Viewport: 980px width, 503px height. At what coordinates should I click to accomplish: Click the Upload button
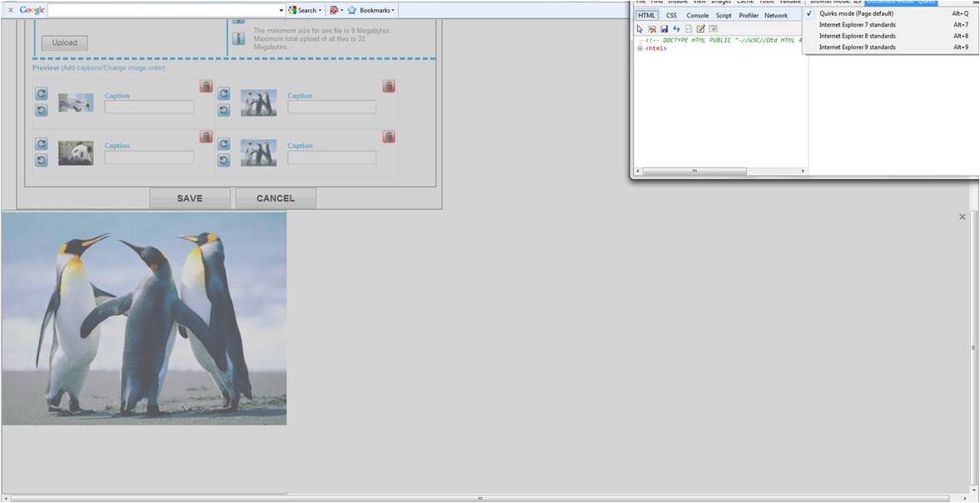[x=65, y=42]
